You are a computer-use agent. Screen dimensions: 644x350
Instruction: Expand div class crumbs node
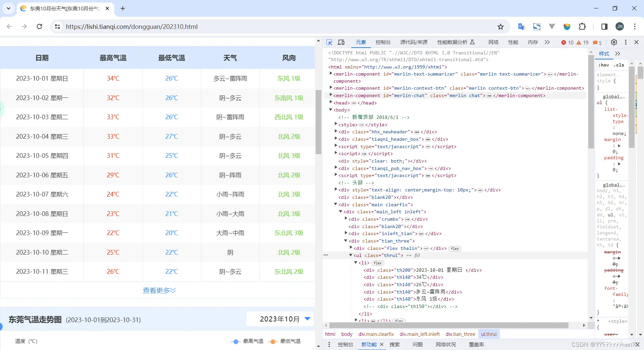pyautogui.click(x=346, y=219)
